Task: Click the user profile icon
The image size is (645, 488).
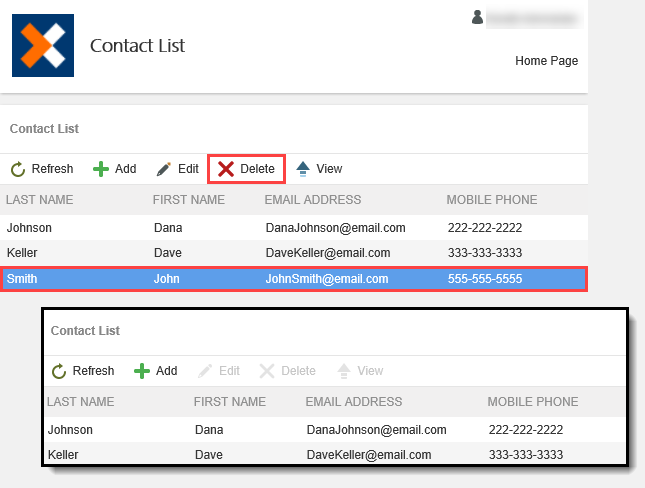Action: pyautogui.click(x=477, y=17)
